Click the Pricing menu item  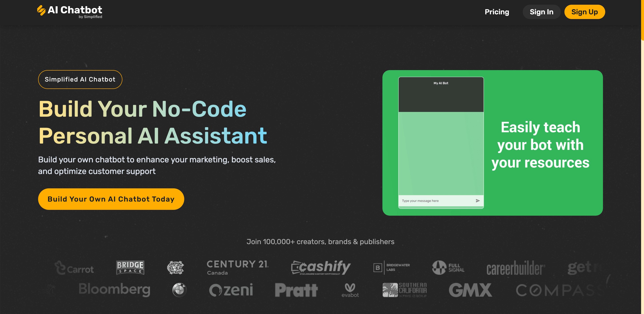point(497,11)
